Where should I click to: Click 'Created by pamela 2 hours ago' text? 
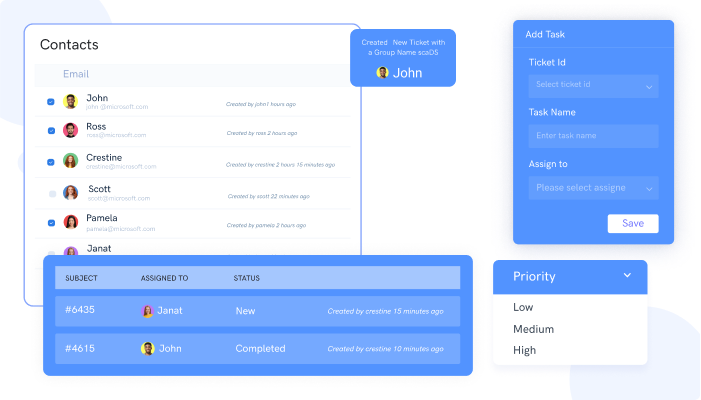point(266,225)
